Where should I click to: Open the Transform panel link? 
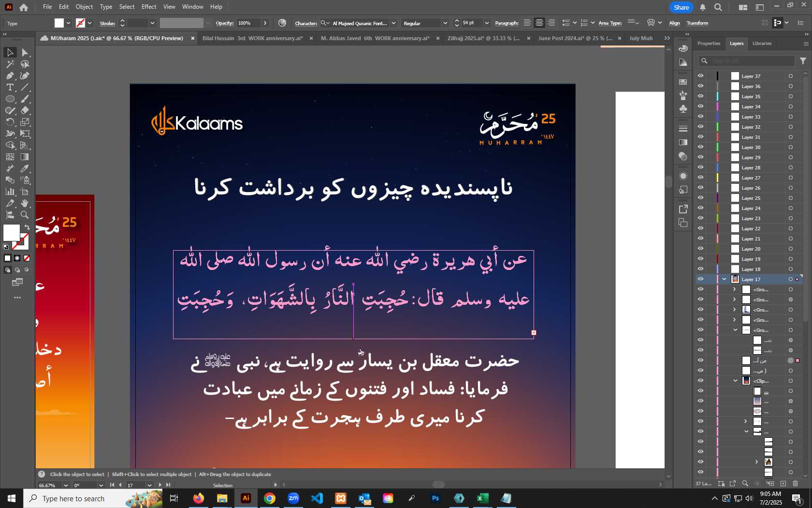[x=697, y=23]
